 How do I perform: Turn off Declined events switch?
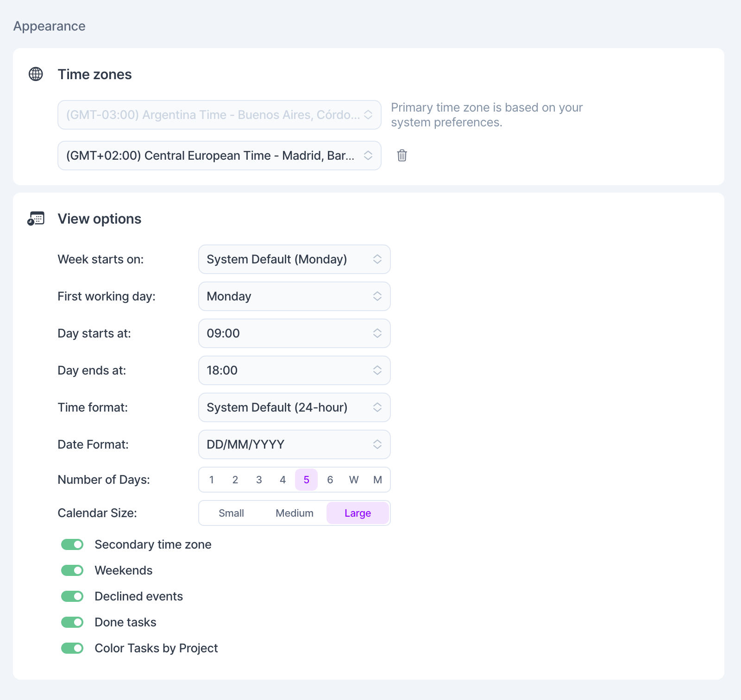coord(72,596)
